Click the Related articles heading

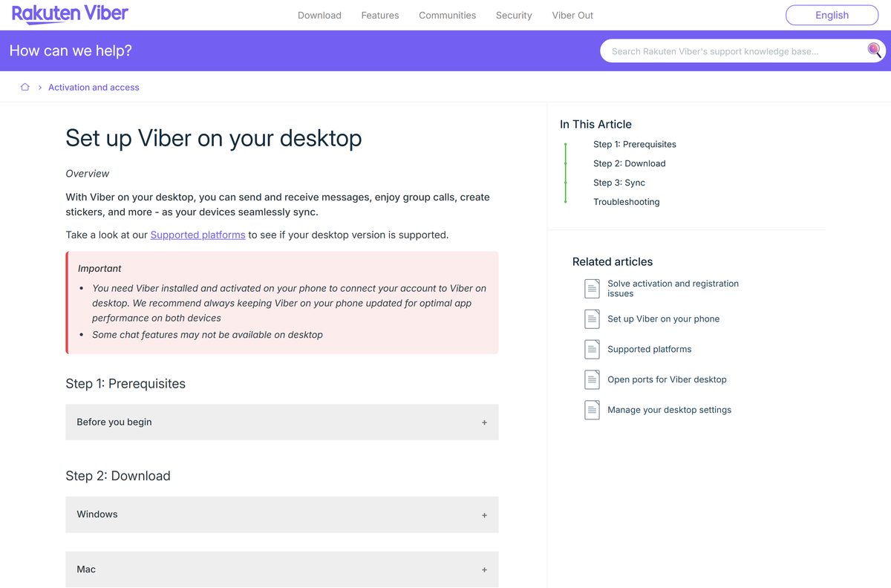coord(613,261)
